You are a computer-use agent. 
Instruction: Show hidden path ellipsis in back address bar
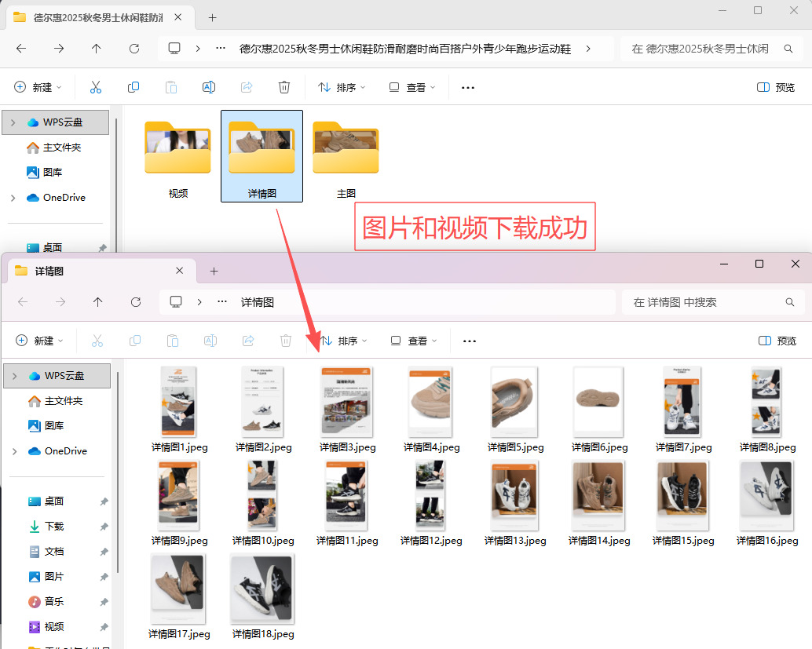click(221, 48)
